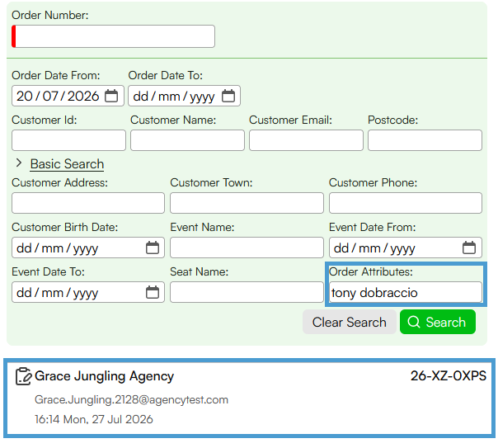Click the Event Name input field
This screenshot has height=448, width=498.
coord(247,248)
